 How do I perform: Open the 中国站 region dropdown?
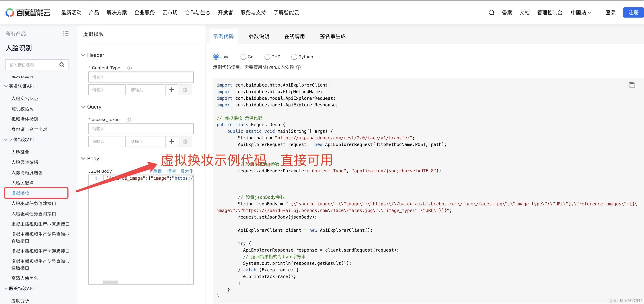581,13
